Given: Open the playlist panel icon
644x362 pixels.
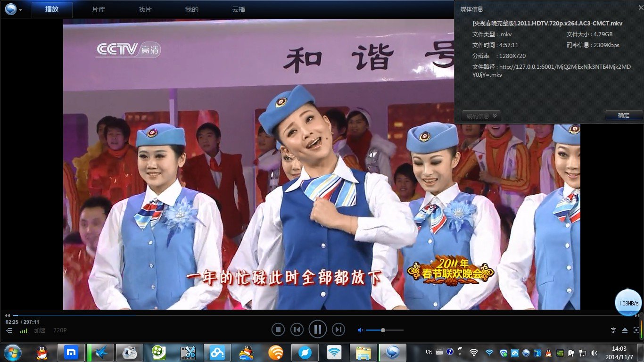Looking at the screenshot, I should click(9, 329).
